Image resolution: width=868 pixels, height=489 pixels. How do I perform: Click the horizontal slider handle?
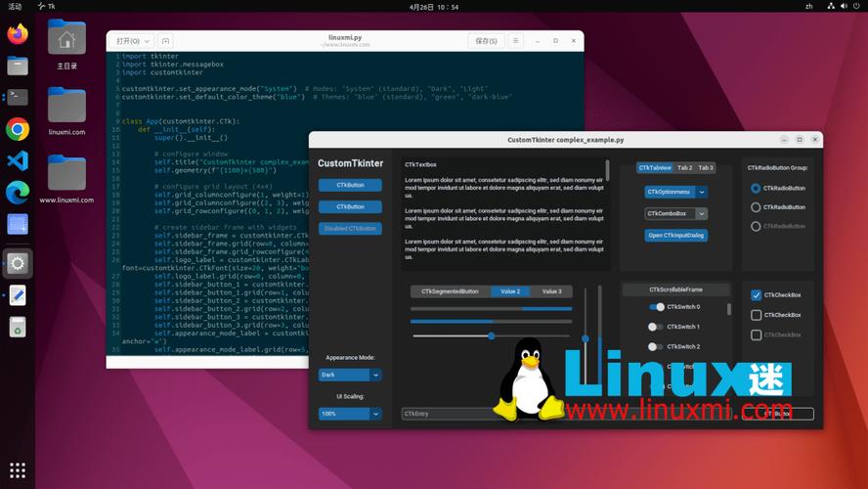click(491, 335)
